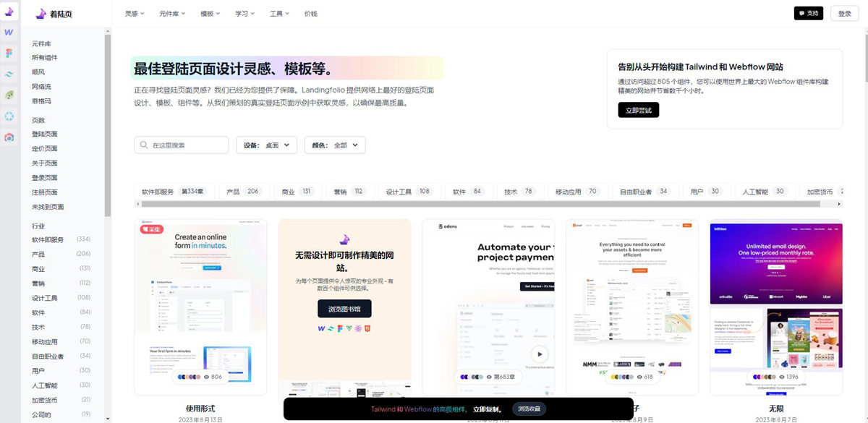Select the 产品 206 category chip

(243, 192)
